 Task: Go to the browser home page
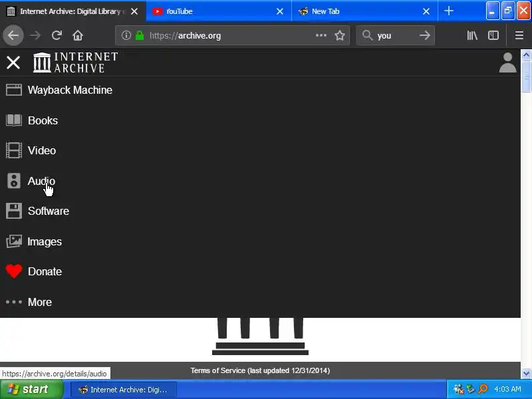(x=78, y=35)
